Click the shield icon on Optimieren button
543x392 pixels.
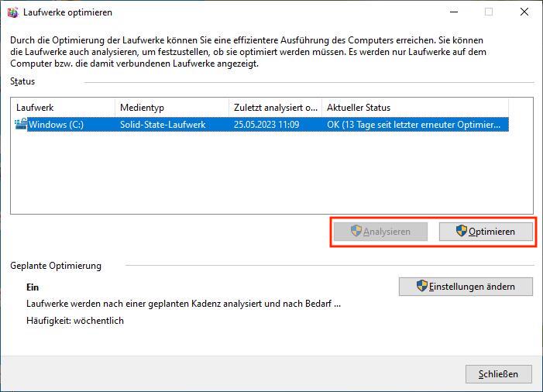[x=461, y=231]
